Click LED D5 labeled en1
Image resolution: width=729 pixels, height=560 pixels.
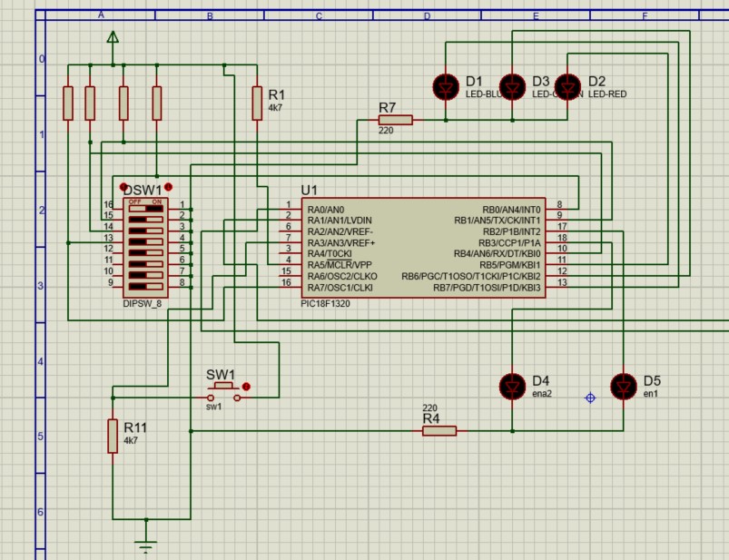click(624, 386)
